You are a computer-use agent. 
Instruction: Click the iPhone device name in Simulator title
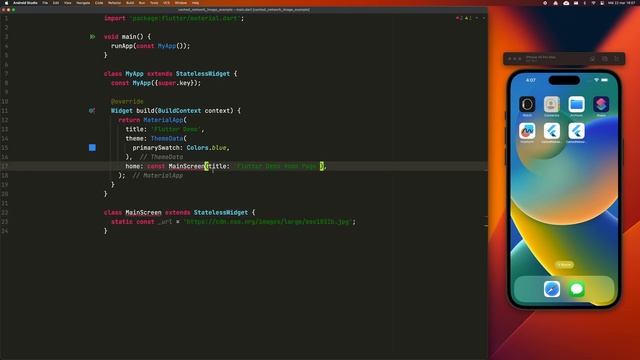[540, 57]
